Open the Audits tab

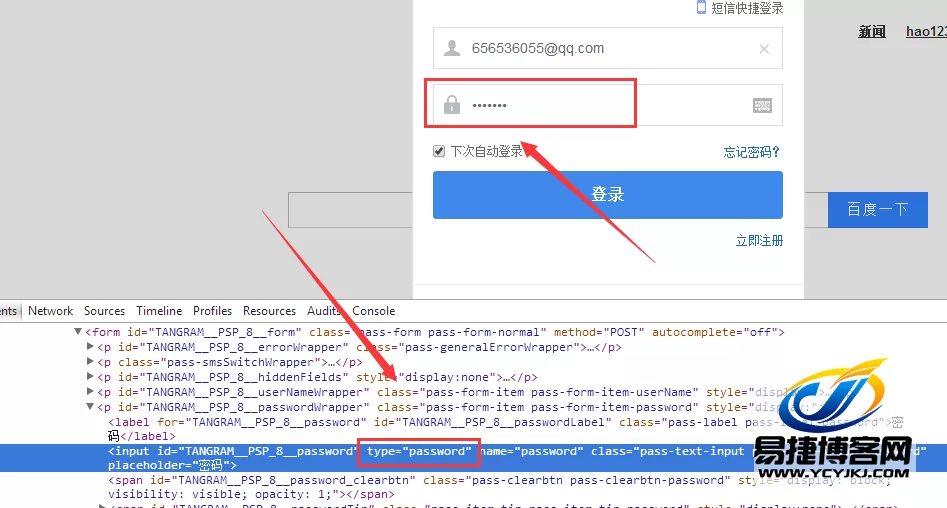coord(324,310)
